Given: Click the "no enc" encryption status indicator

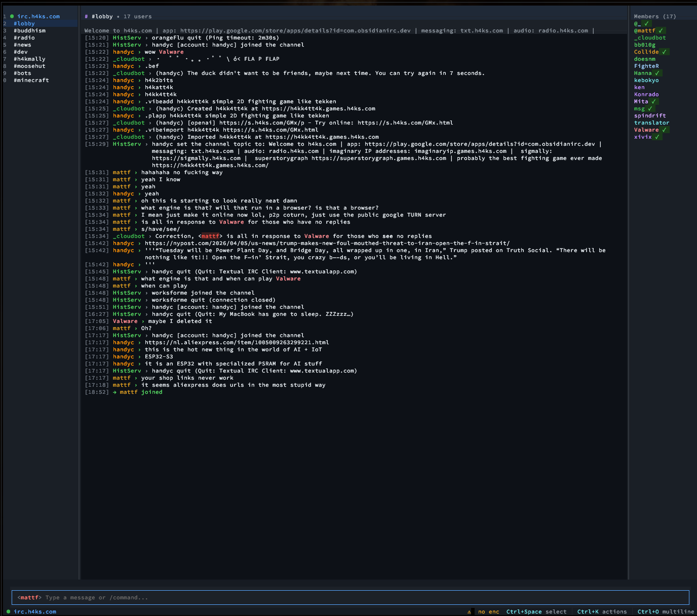Looking at the screenshot, I should [x=488, y=611].
